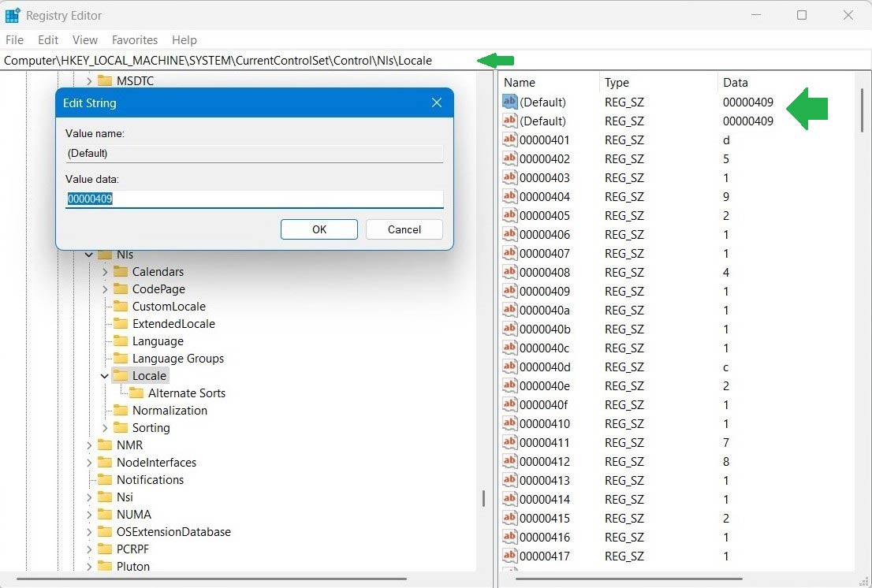Select the Nls key label
The width and height of the screenshot is (872, 588).
(x=125, y=255)
